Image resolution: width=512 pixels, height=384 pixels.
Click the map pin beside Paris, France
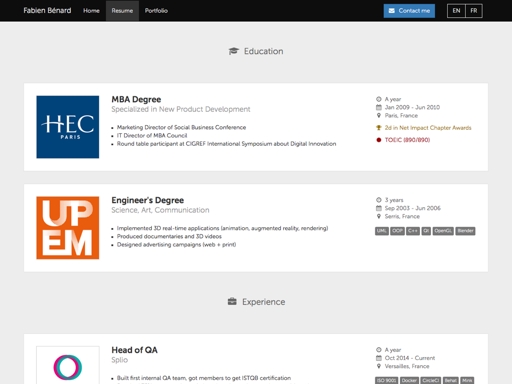click(379, 115)
